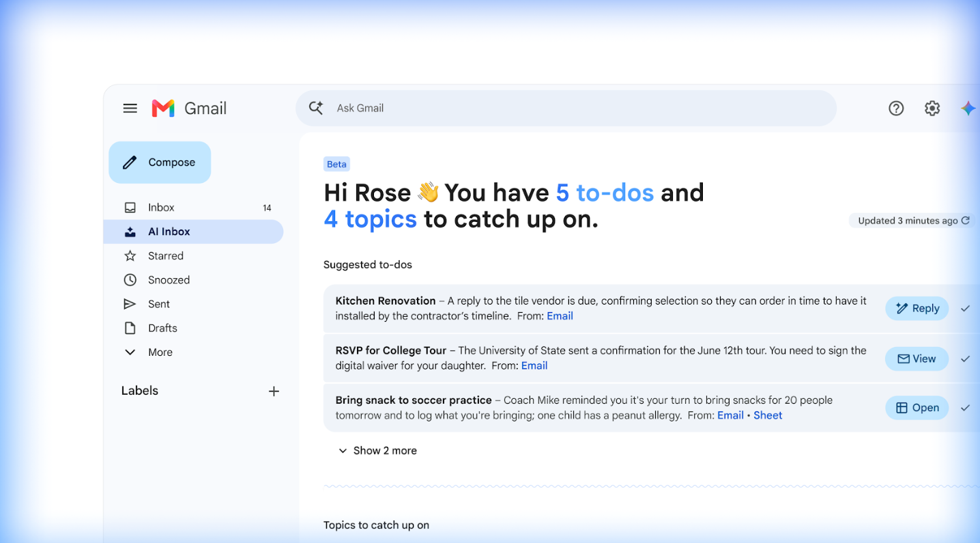Click the Labels heading in sidebar
This screenshot has height=543, width=980.
(x=140, y=391)
